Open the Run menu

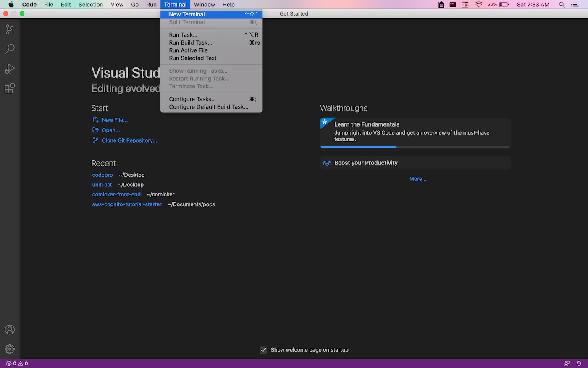pyautogui.click(x=151, y=5)
